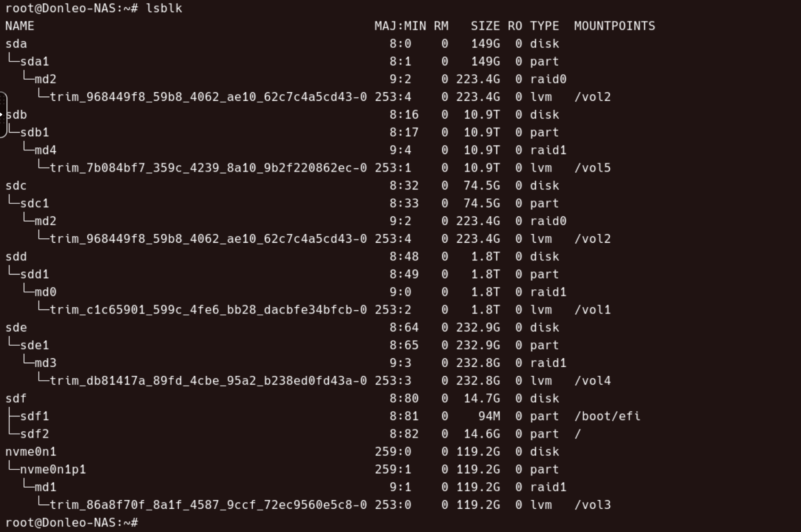Select the md0 raid device name
The width and height of the screenshot is (801, 532).
[46, 292]
